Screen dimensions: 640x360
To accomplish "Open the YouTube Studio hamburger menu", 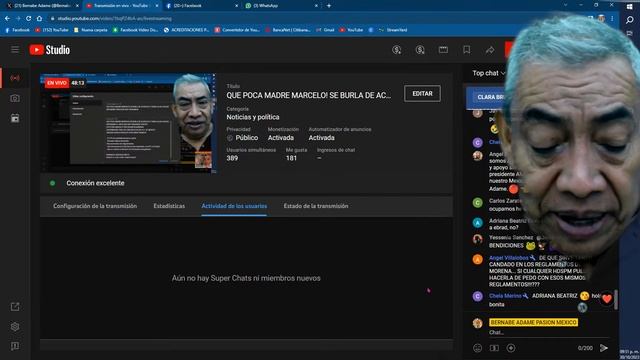I will [15, 50].
